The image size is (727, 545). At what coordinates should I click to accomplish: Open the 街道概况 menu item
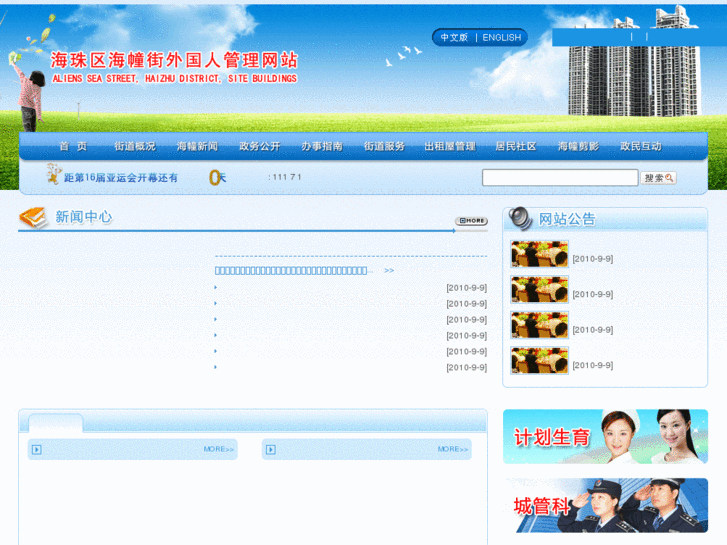coord(135,146)
